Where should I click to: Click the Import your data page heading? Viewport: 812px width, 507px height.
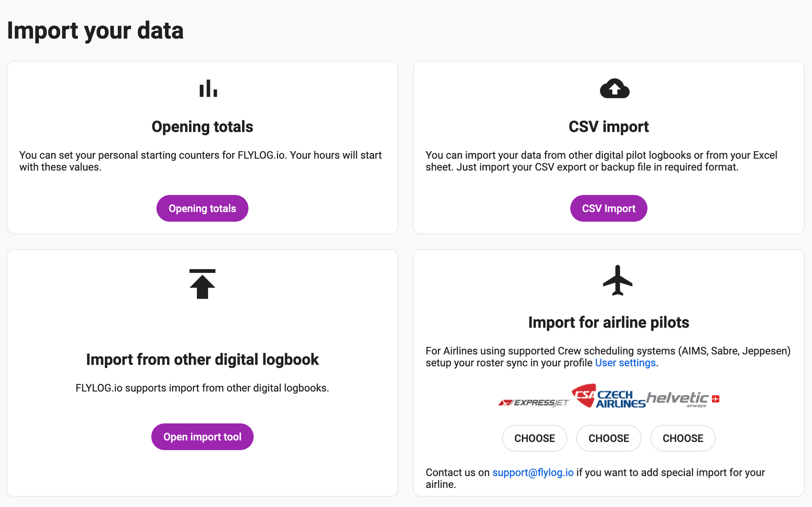point(95,30)
